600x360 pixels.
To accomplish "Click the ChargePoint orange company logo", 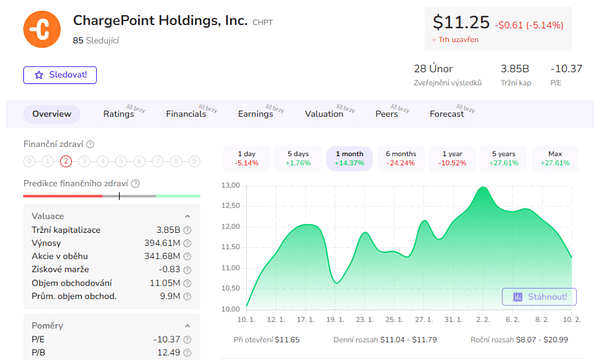I will tap(42, 29).
